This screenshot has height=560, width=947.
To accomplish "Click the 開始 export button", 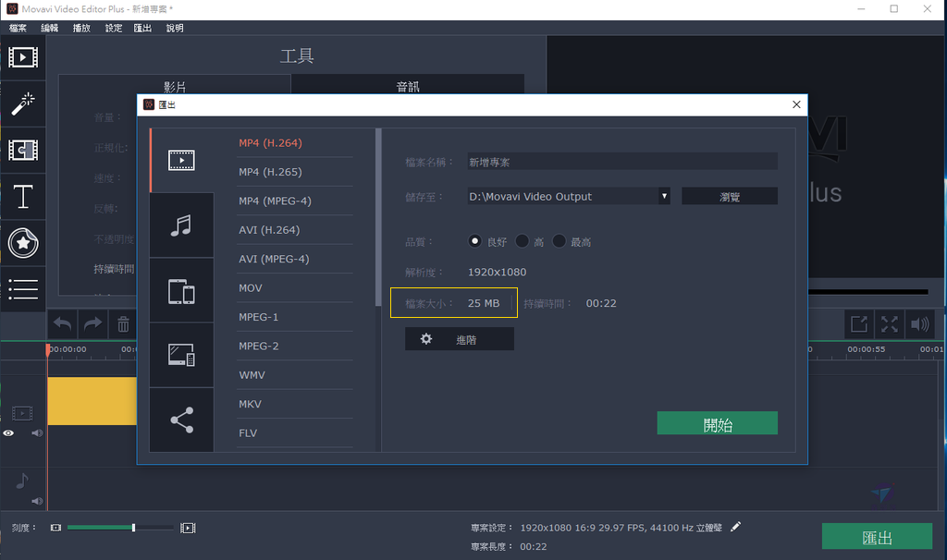I will [x=717, y=423].
